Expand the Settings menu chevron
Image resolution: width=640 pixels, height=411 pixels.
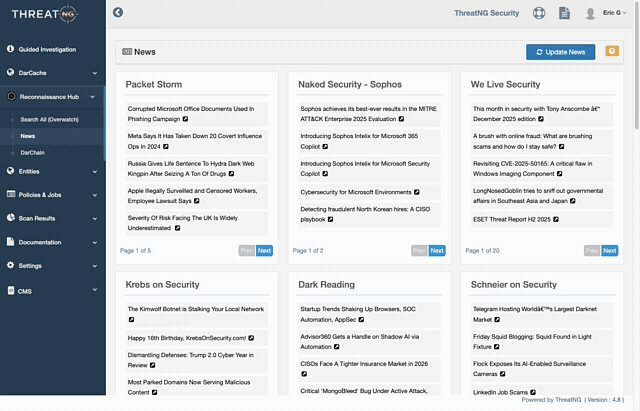[95, 266]
